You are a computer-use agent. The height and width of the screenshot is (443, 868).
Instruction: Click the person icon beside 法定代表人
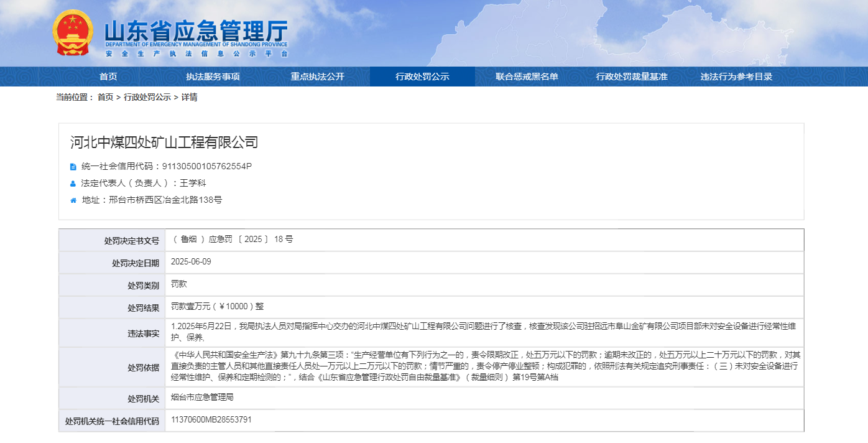[x=73, y=184]
